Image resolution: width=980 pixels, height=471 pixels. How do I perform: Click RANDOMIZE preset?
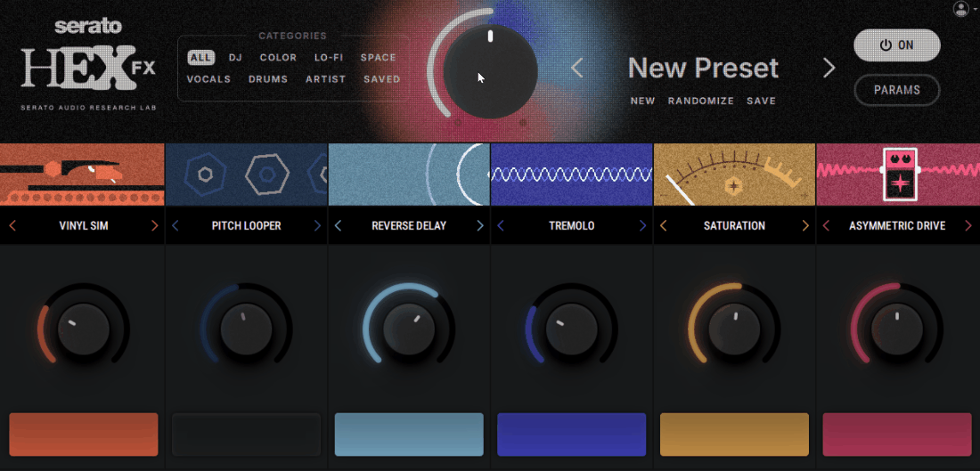click(x=700, y=101)
